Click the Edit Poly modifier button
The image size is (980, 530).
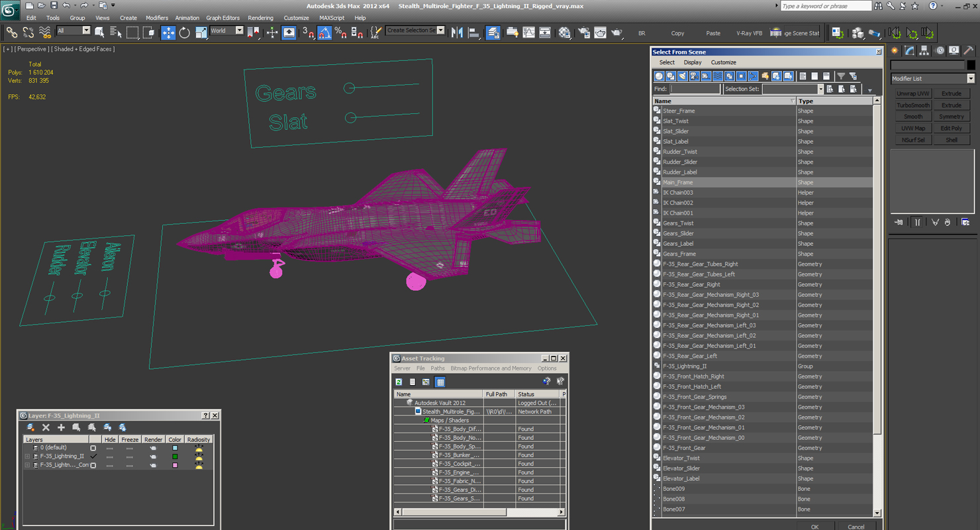951,129
